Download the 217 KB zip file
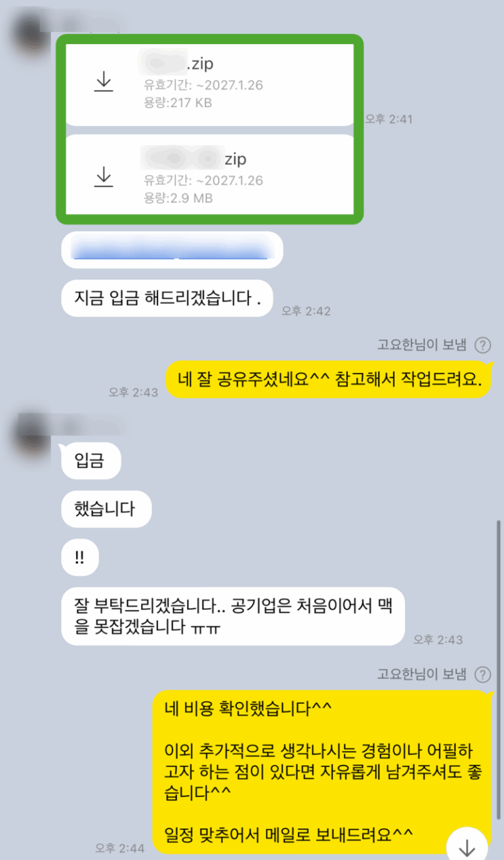The image size is (504, 860). click(x=104, y=82)
